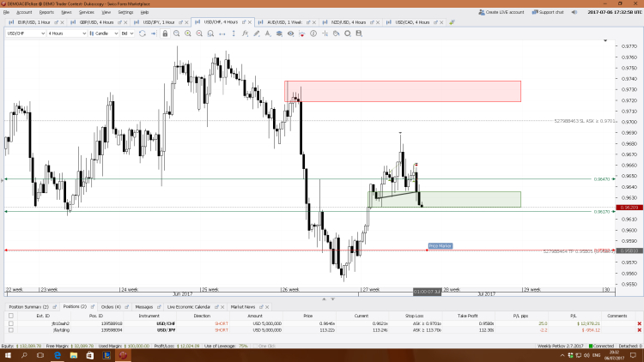This screenshot has height=362, width=644.
Task: Toggle the chart lock padlock icon
Action: [165, 33]
